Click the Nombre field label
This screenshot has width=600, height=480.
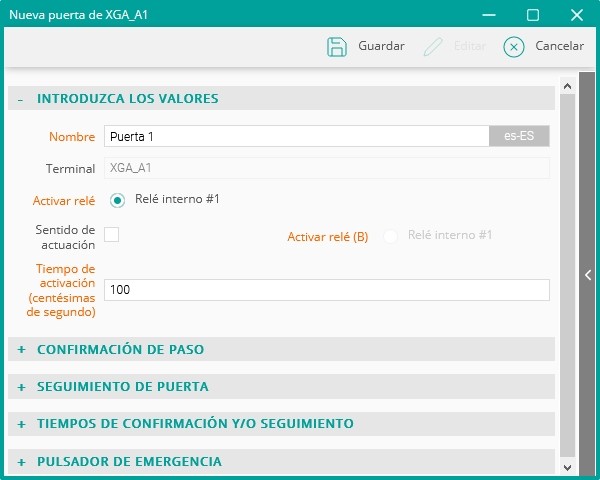[x=72, y=137]
